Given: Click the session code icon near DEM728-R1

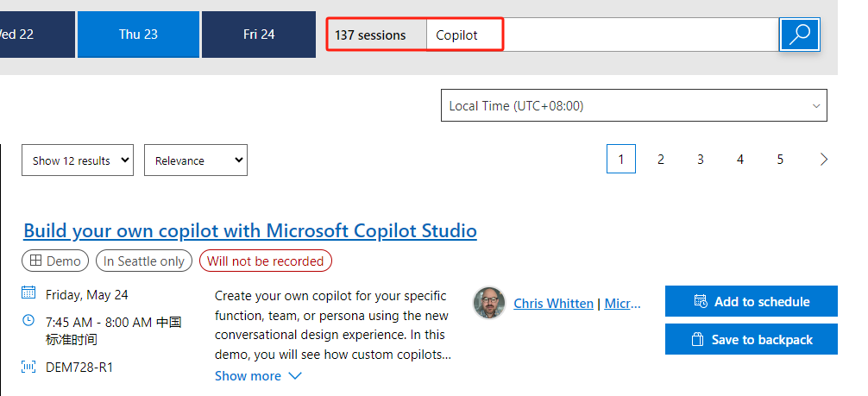Looking at the screenshot, I should [28, 366].
